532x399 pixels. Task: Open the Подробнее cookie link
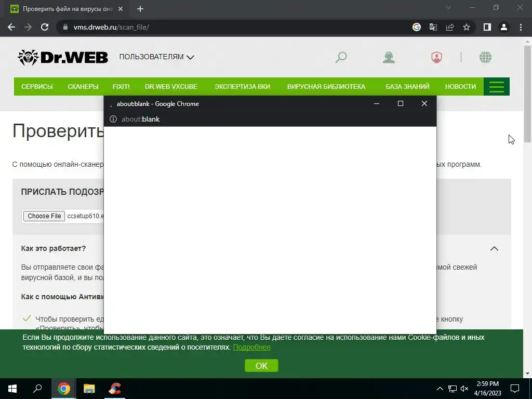pyautogui.click(x=252, y=347)
